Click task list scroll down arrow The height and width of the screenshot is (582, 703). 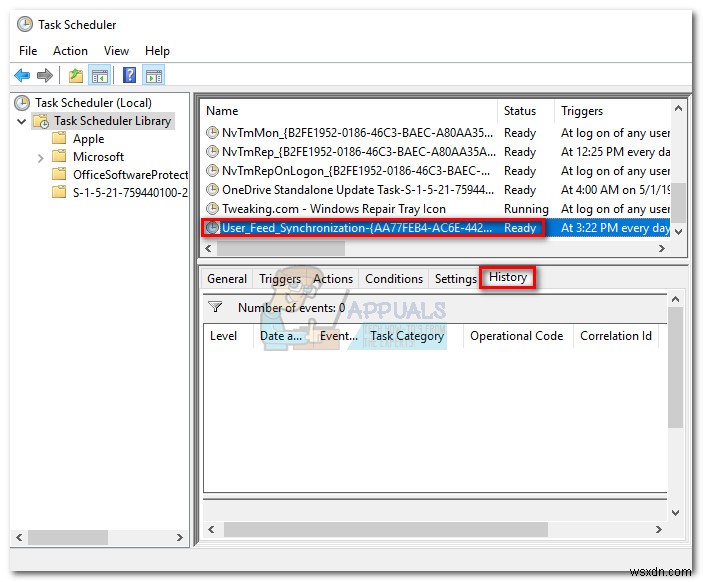[x=678, y=232]
